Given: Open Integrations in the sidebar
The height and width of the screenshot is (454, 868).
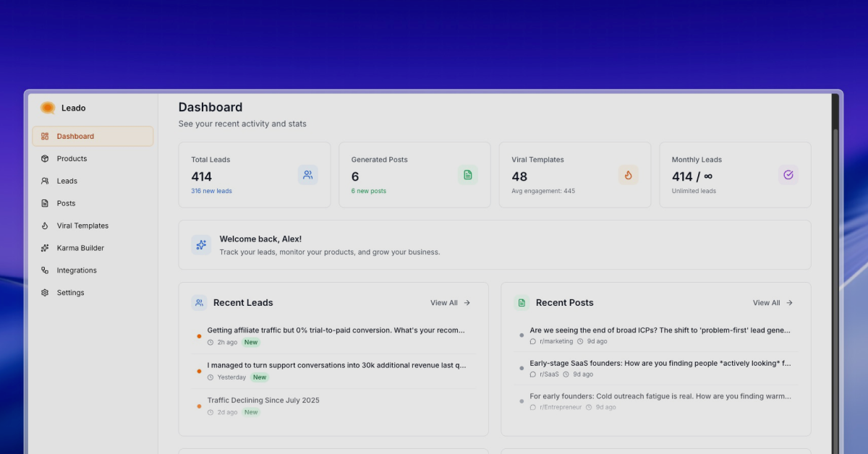Looking at the screenshot, I should click(x=77, y=270).
